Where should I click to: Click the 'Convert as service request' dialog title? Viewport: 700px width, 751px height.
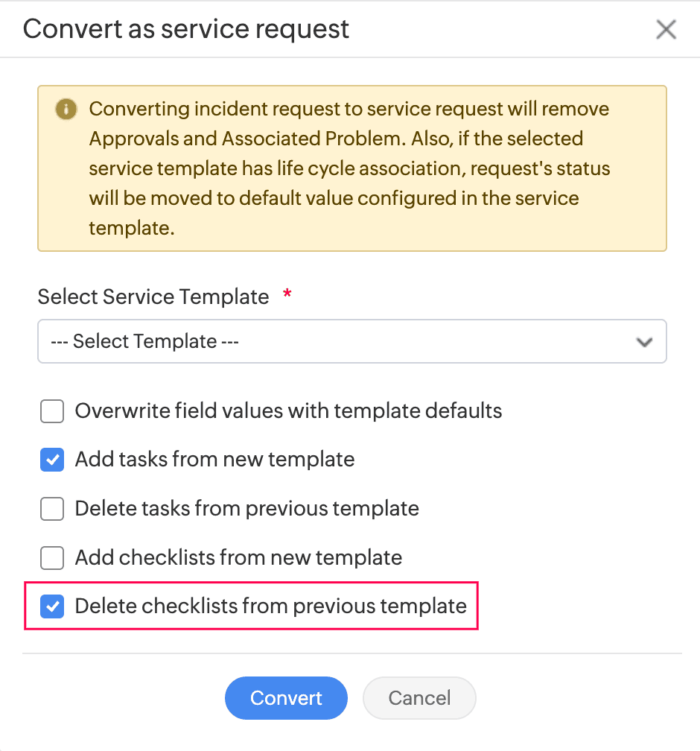click(186, 29)
